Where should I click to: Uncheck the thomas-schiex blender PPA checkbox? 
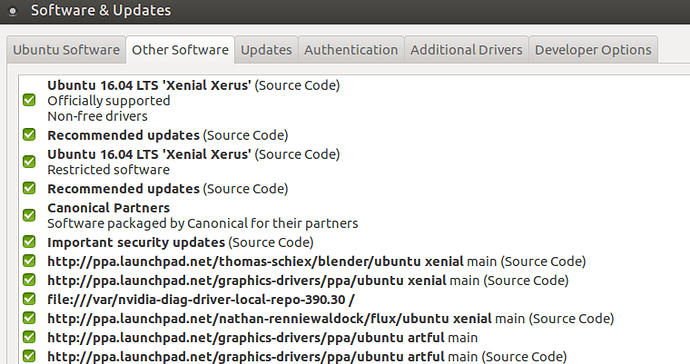29,261
